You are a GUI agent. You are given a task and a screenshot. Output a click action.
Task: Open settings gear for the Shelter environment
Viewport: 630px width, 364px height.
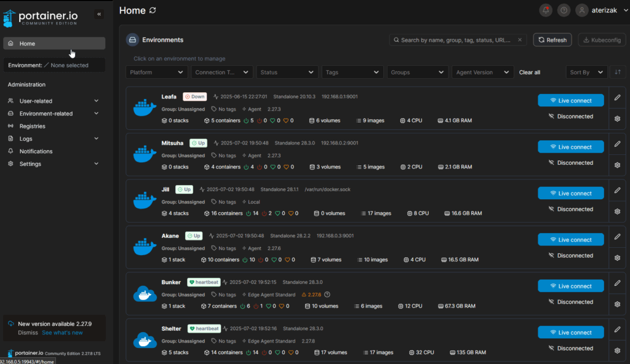[618, 350]
